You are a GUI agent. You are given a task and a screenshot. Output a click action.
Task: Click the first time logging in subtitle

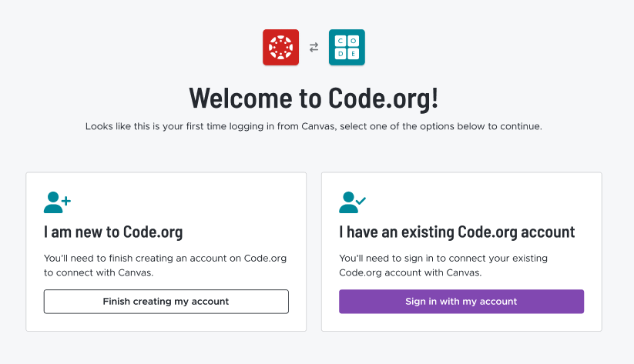click(314, 126)
